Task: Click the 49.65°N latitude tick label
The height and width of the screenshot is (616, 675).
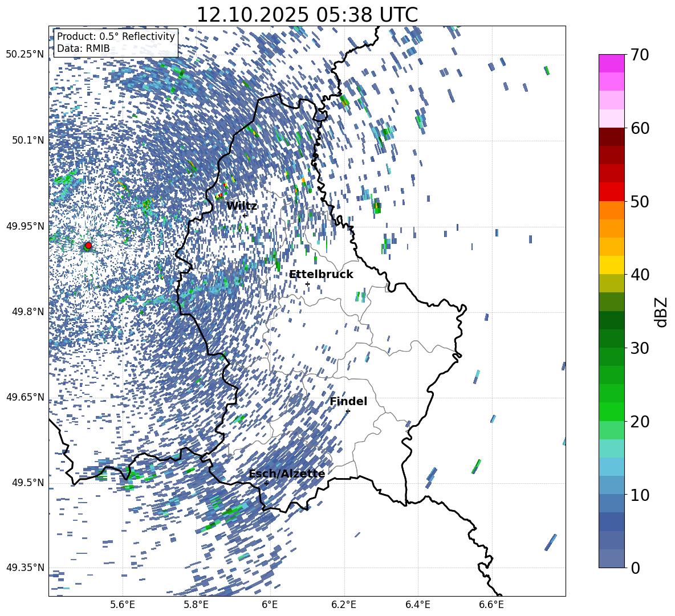Action: (x=25, y=397)
